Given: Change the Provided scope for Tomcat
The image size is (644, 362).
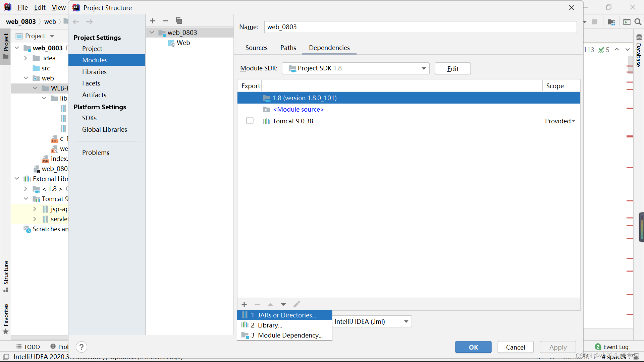Looking at the screenshot, I should click(560, 121).
